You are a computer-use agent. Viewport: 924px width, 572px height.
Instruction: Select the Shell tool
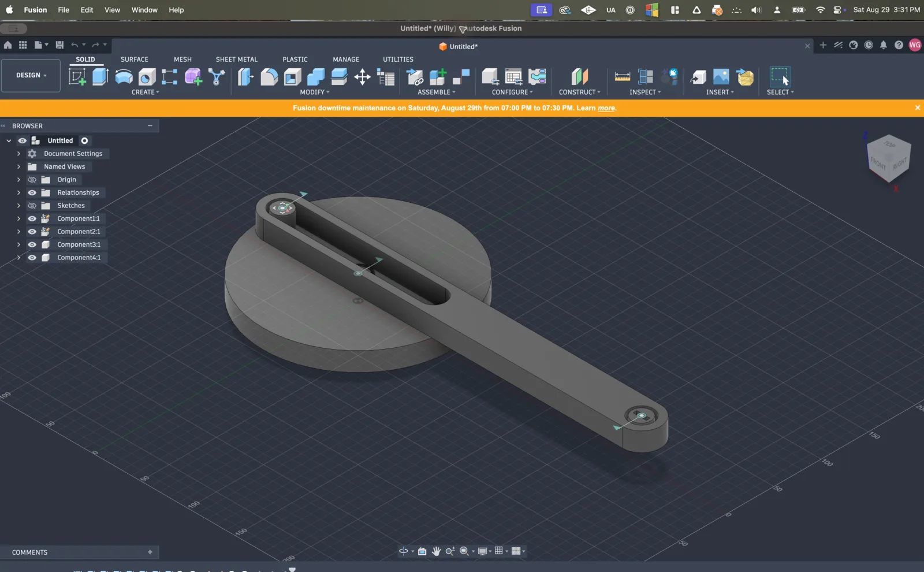coord(292,76)
